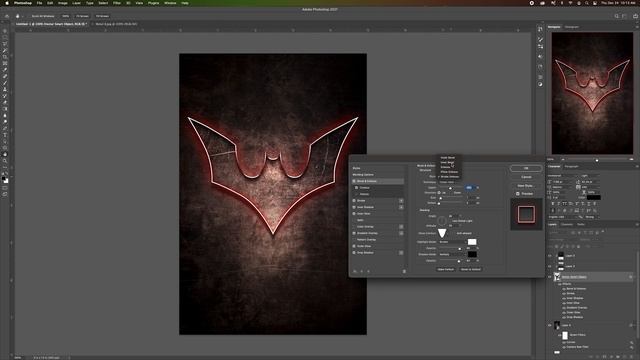640x360 pixels.
Task: Select the Hand tool in toolbar
Action: tap(5, 154)
